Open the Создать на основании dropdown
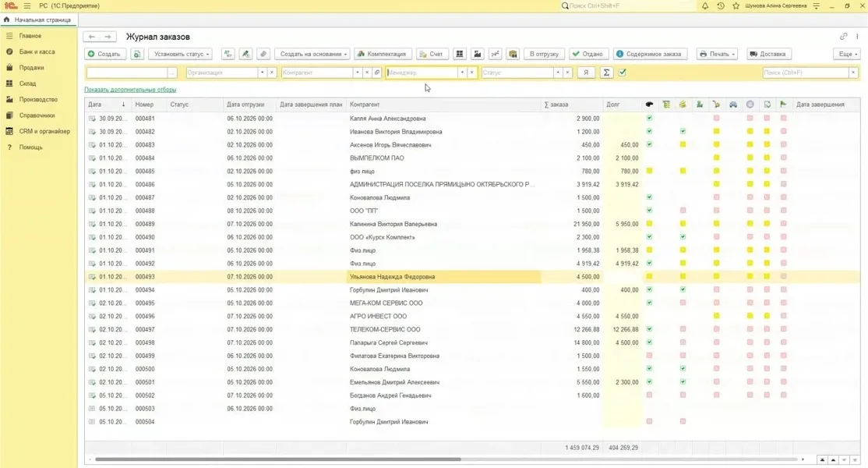Viewport: 868px width, 468px height. click(x=312, y=54)
